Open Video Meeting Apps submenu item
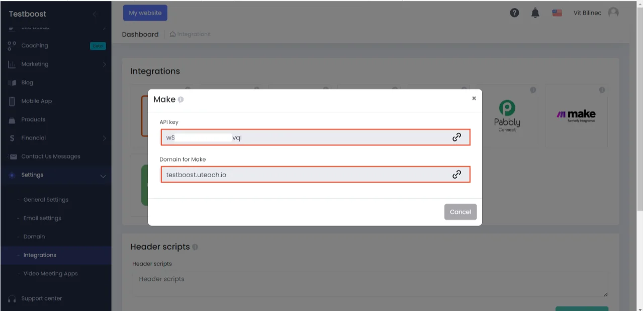This screenshot has height=311, width=644. point(50,274)
